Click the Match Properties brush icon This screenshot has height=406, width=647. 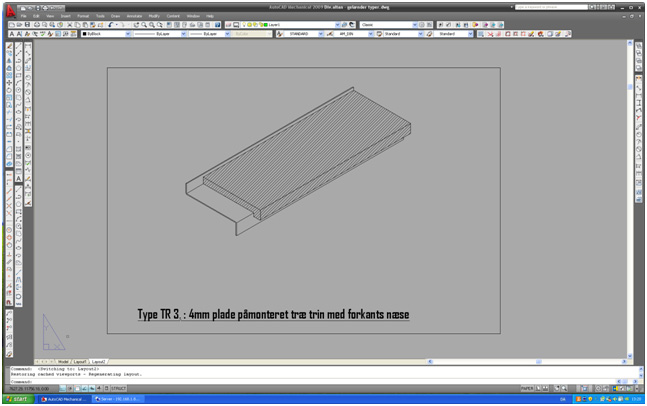coord(93,25)
